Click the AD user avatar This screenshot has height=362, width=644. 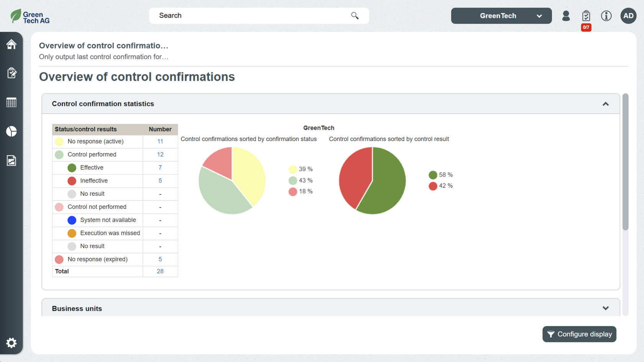[x=628, y=16]
